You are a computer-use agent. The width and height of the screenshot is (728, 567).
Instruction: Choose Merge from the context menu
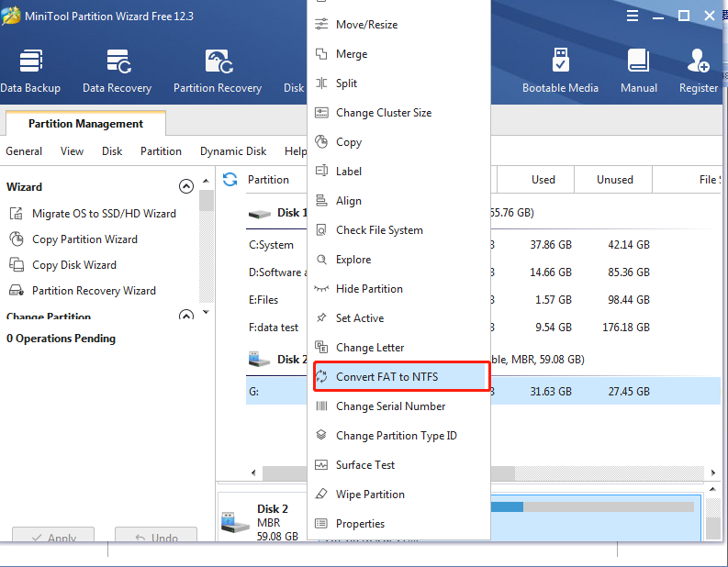[x=398, y=54]
